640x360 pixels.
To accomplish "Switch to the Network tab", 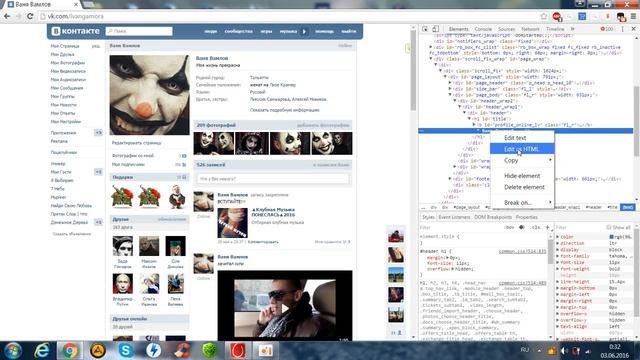I will (x=530, y=29).
